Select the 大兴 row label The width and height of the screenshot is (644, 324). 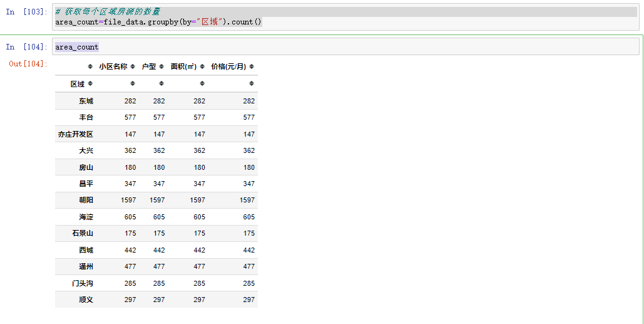point(86,150)
